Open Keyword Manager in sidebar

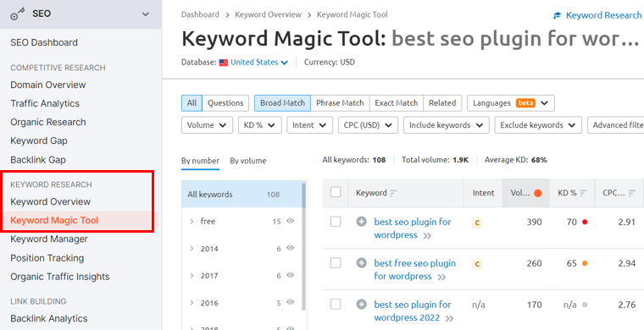pyautogui.click(x=49, y=239)
